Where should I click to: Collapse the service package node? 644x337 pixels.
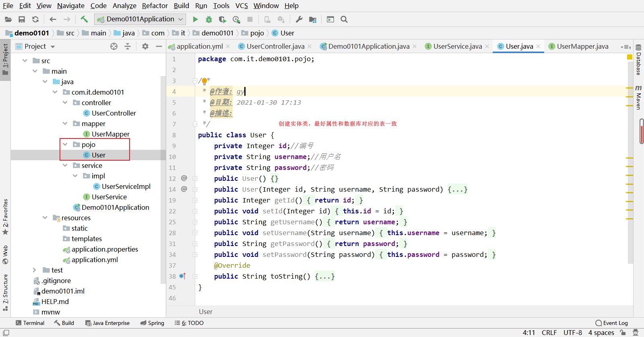pyautogui.click(x=65, y=165)
